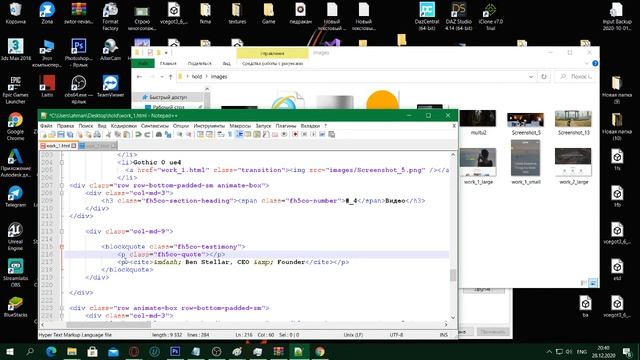Open the Файл menu in Notepad++
This screenshot has height=360, width=640.
46,126
